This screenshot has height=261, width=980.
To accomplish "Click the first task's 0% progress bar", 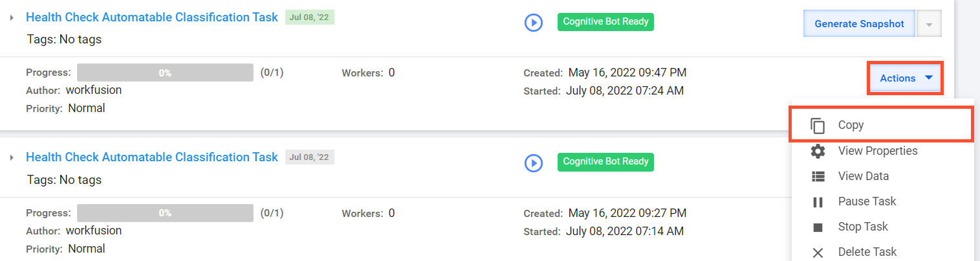I will coord(165,73).
